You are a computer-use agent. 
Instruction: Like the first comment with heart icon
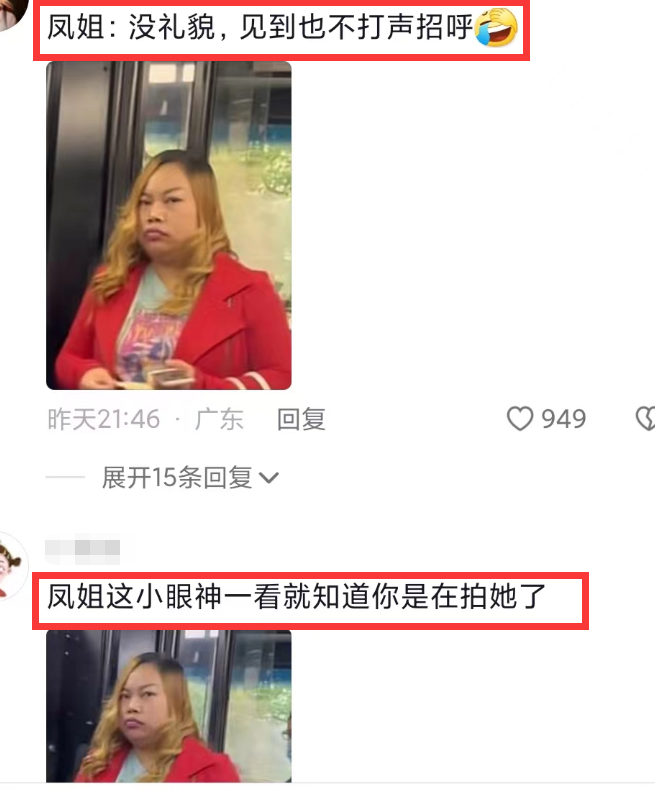pos(519,419)
